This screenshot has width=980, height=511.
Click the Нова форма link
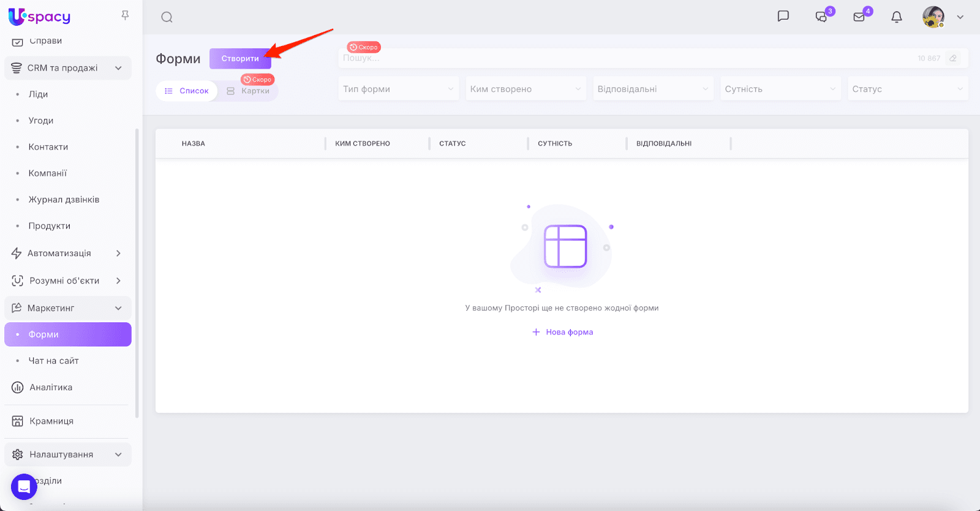click(562, 332)
